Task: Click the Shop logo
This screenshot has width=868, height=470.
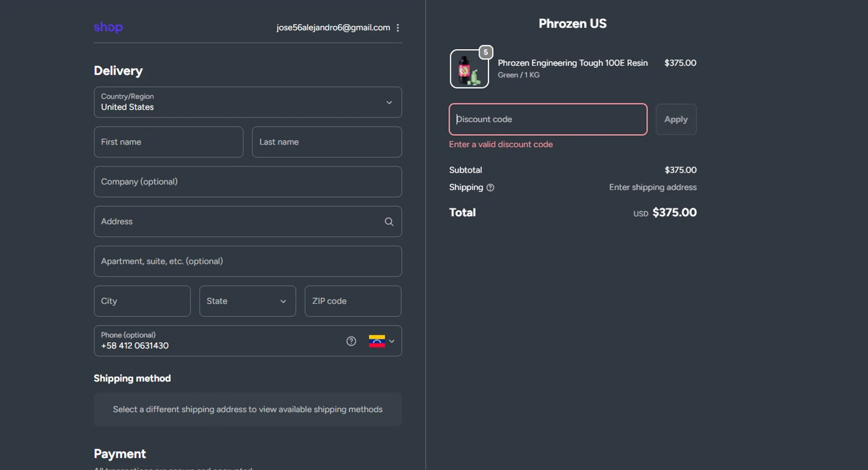Action: (x=108, y=27)
